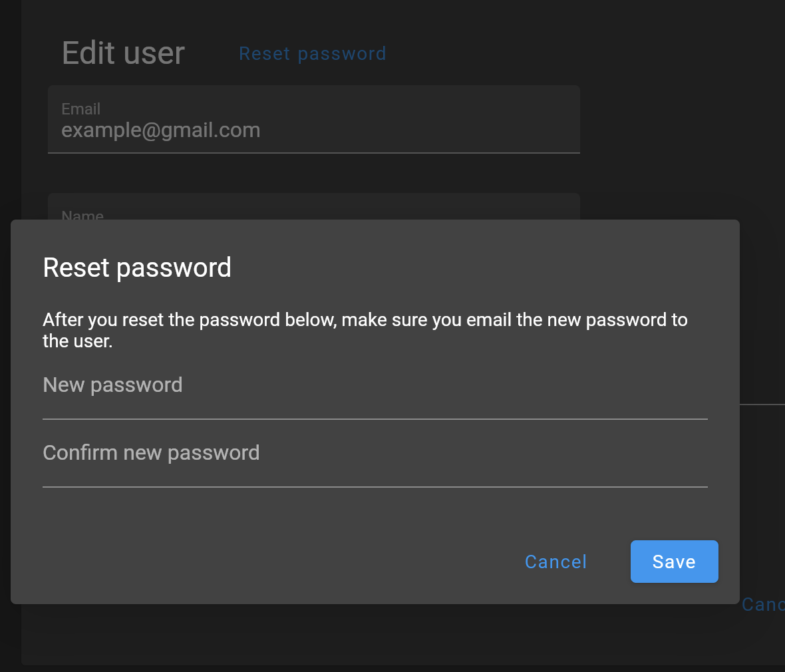
Task: Click the underline below Confirm new password
Action: (375, 487)
